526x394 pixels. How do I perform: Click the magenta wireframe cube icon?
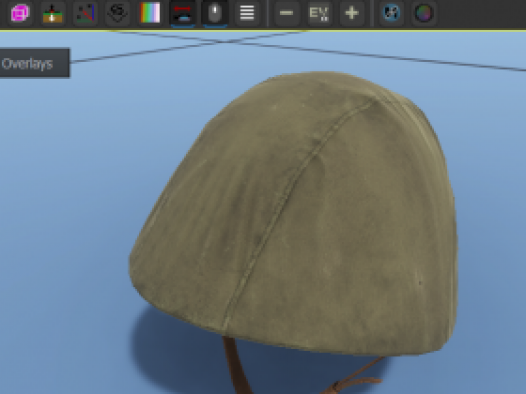pyautogui.click(x=20, y=13)
